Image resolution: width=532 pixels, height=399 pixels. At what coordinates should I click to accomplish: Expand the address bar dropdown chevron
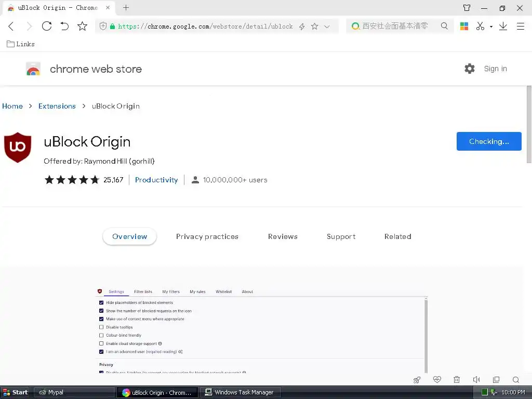point(327,26)
